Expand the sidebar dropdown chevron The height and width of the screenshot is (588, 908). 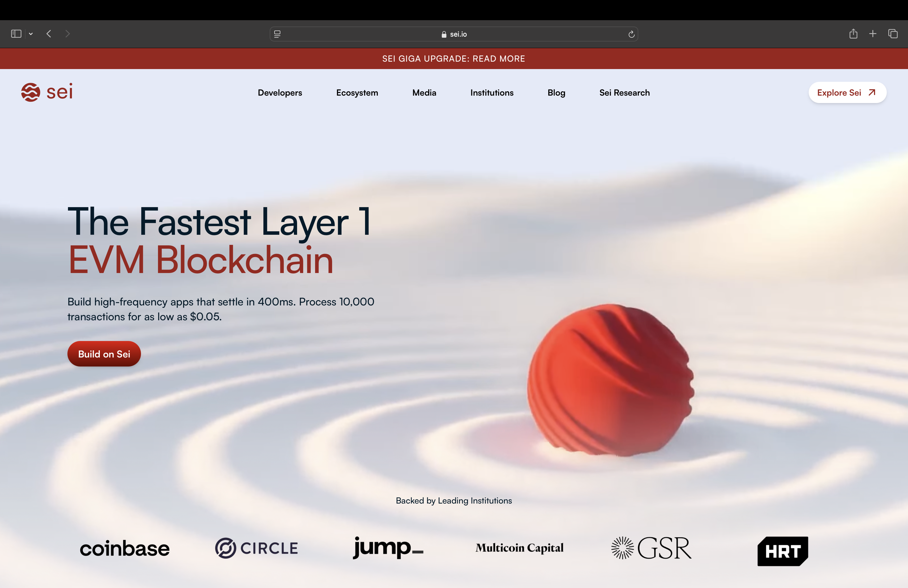(31, 34)
